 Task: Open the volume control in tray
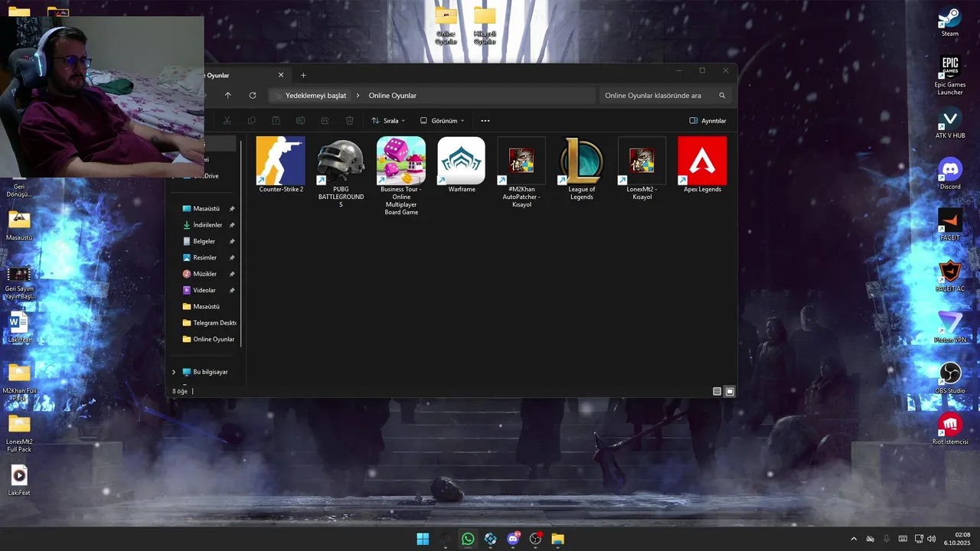pyautogui.click(x=932, y=539)
